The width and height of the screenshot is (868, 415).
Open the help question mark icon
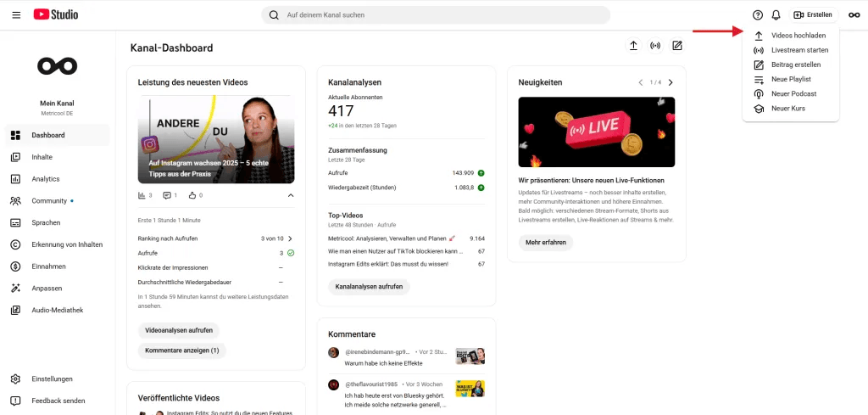tap(757, 15)
